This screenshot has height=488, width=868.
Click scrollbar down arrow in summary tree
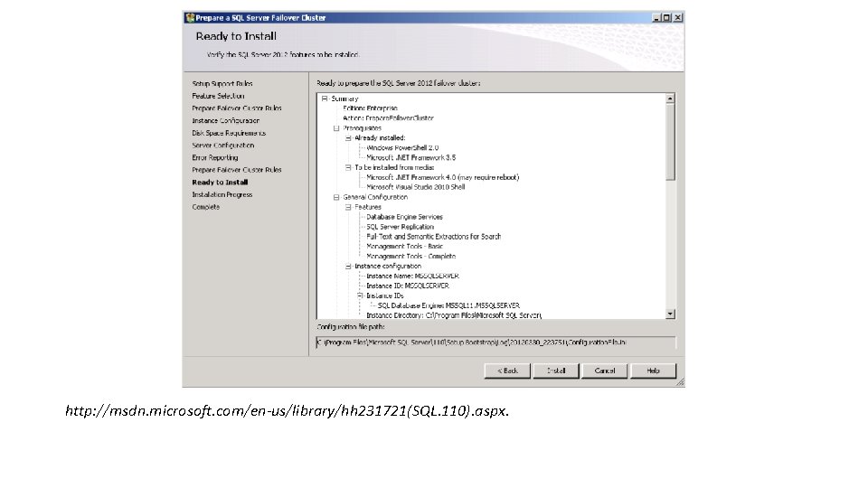pos(670,314)
